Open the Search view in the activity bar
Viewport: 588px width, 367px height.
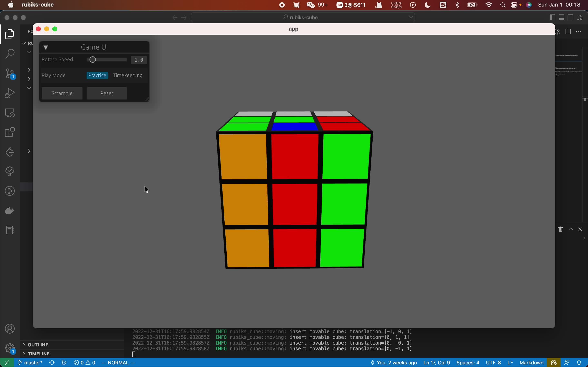click(x=10, y=54)
